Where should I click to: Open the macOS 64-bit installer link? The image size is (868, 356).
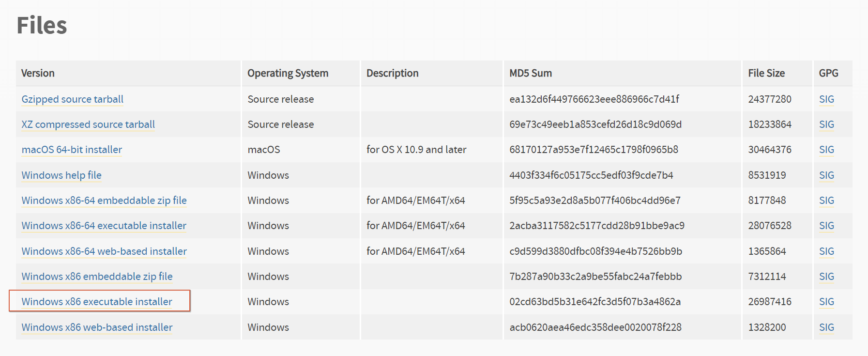tap(72, 150)
